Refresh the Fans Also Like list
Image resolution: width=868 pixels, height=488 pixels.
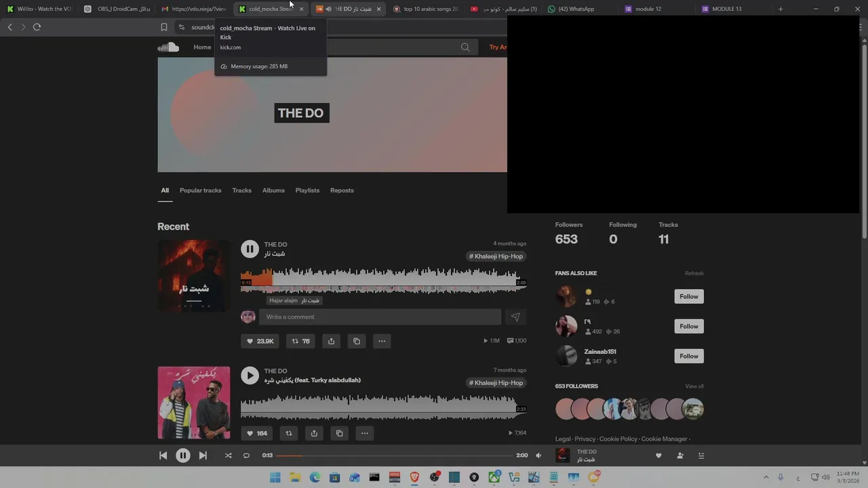(x=694, y=273)
